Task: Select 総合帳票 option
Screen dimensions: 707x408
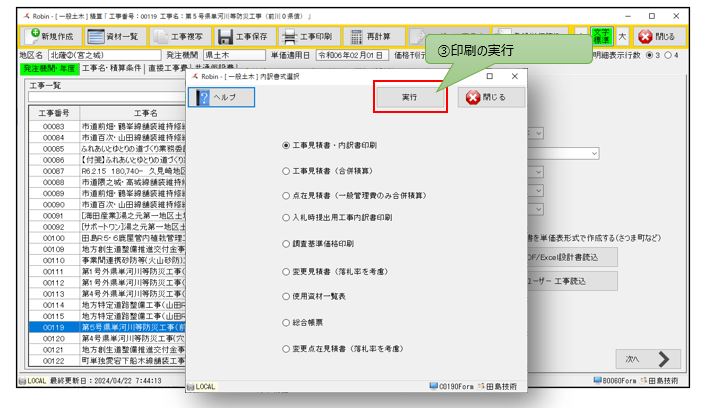Action: click(303, 322)
